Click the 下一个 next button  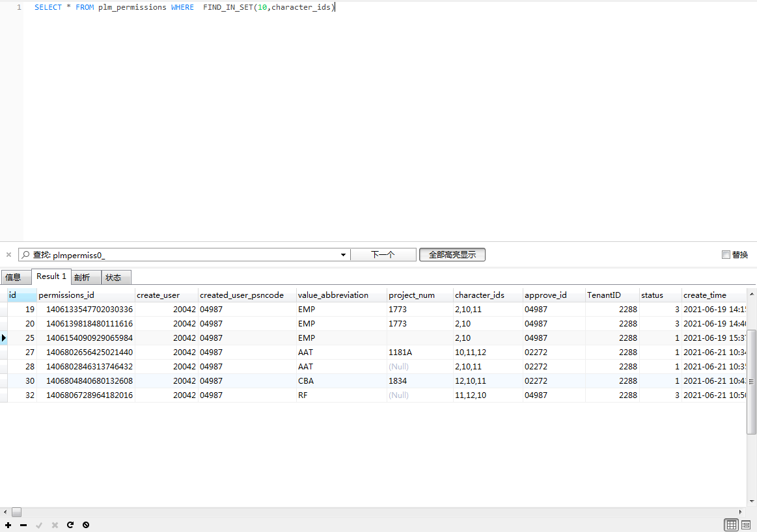tap(383, 255)
